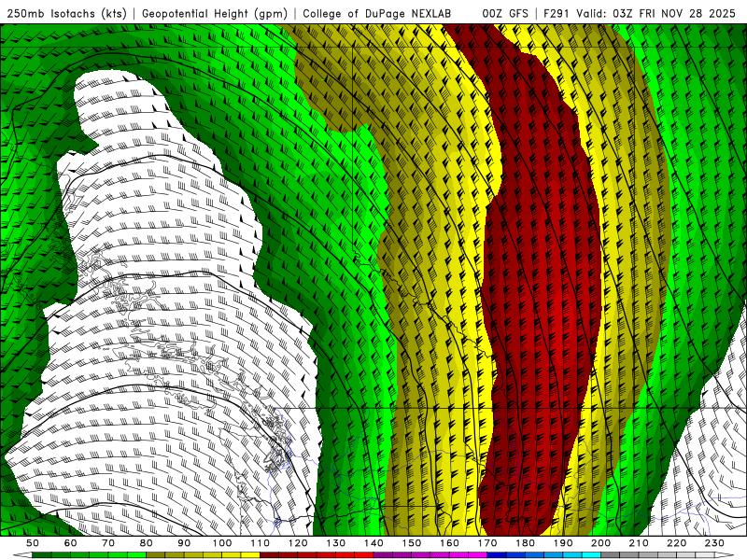Click the '210' color bar label
747x560 pixels.
point(639,543)
